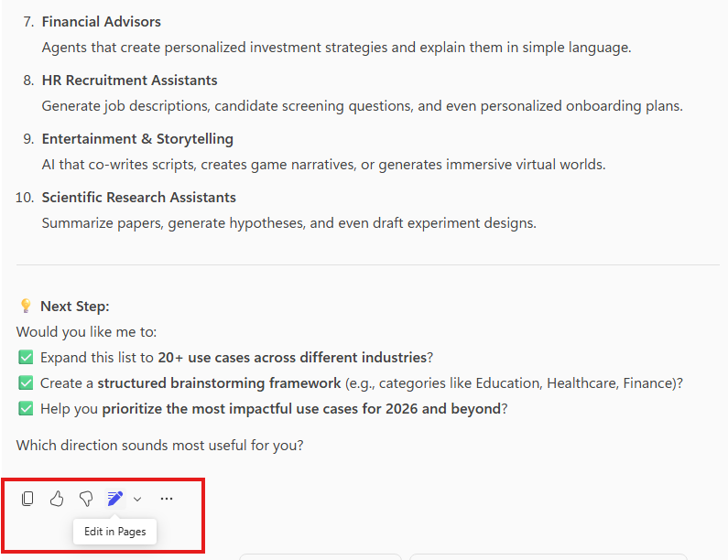Viewport: 728px width, 560px height.
Task: Open the response with the Edit in Pages pencil icon
Action: 115,499
